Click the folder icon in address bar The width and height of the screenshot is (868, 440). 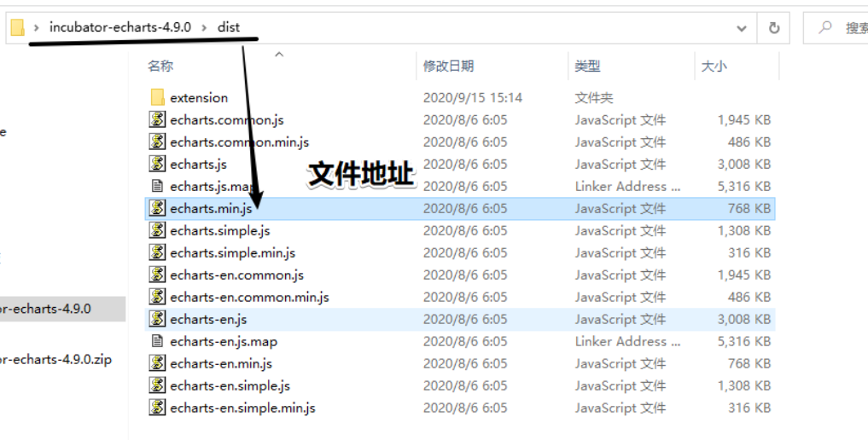(x=18, y=27)
